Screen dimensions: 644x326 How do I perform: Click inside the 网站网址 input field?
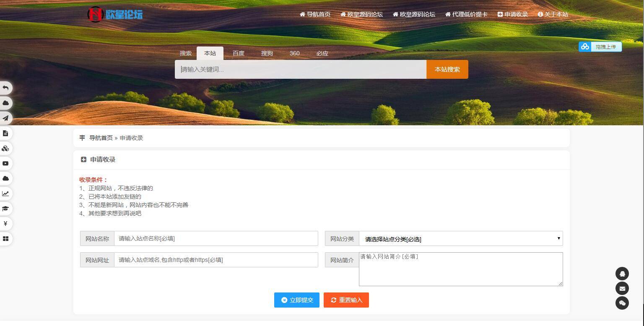[216, 260]
